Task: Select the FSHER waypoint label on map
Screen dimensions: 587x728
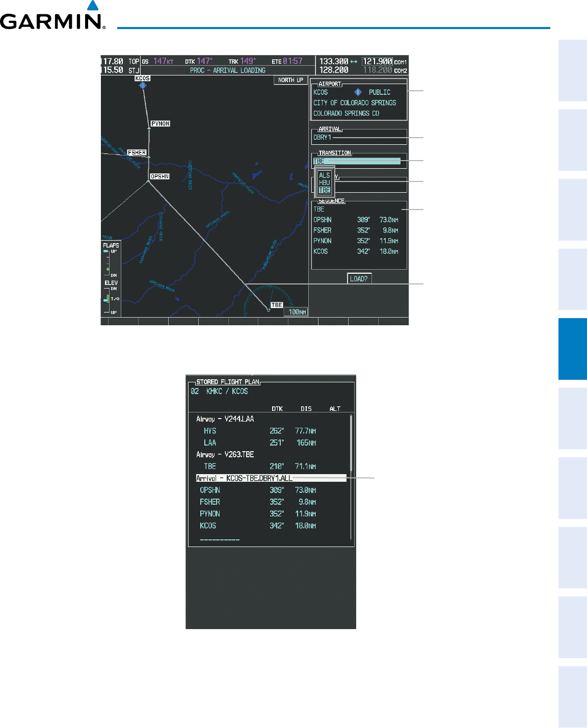Action: [137, 152]
